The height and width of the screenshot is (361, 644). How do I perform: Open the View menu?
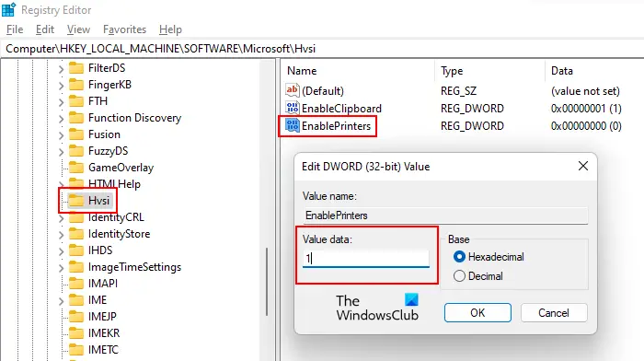78,29
